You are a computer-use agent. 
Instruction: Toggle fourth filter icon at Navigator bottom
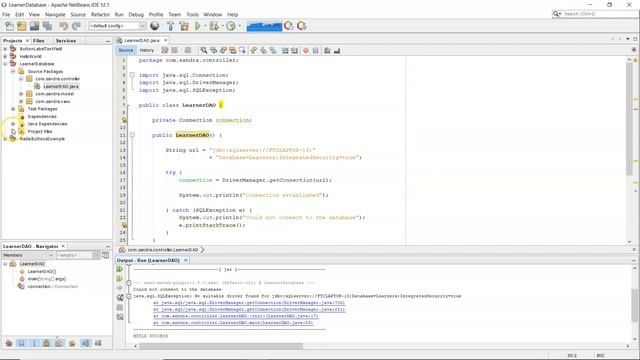[x=47, y=343]
